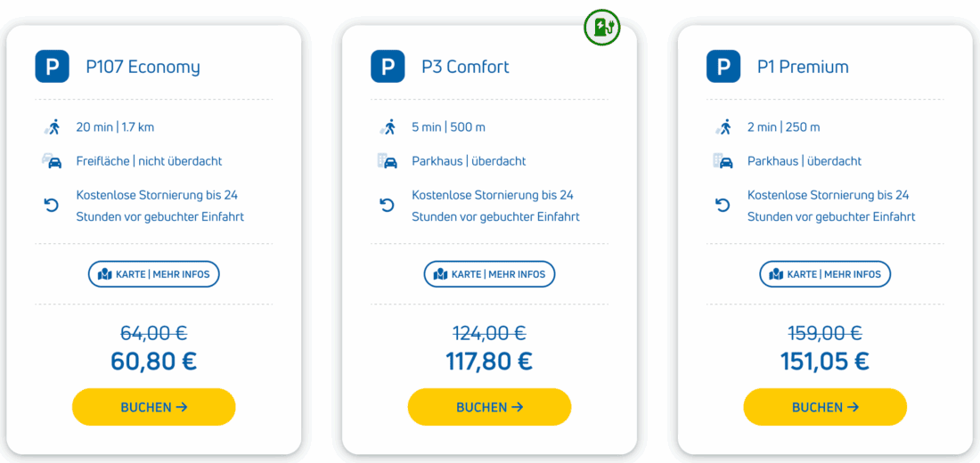Click the 151,05 € price on P1 Premium
Viewport: 980px width, 463px height.
[825, 361]
